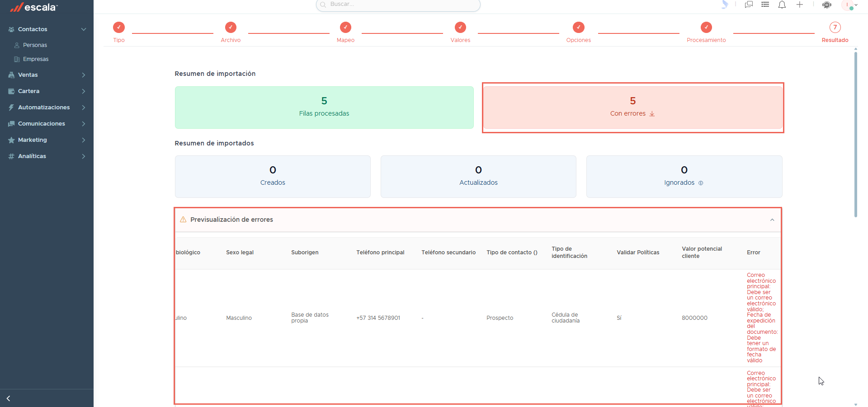The image size is (868, 407).
Task: Click the Con errores card
Action: click(633, 108)
